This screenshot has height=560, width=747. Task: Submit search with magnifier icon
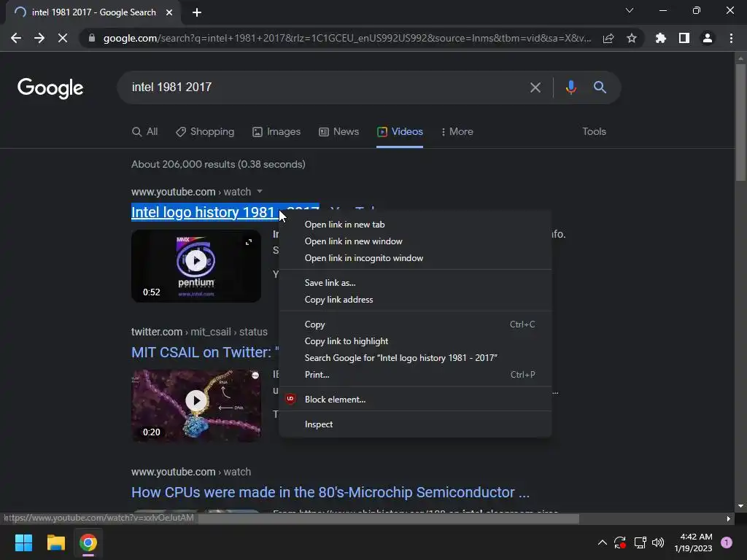(600, 87)
